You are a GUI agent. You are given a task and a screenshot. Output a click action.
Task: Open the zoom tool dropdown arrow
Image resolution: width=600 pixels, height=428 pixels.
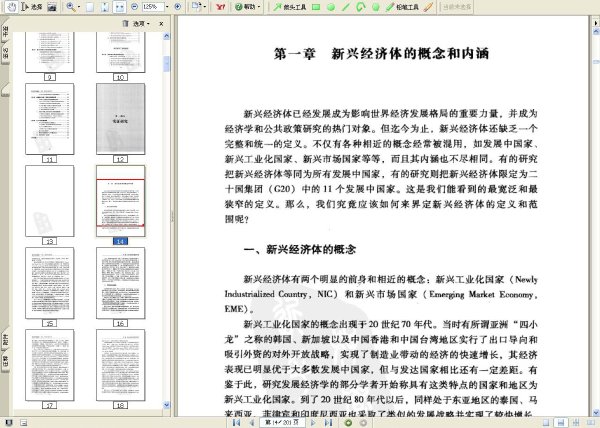[79, 7]
